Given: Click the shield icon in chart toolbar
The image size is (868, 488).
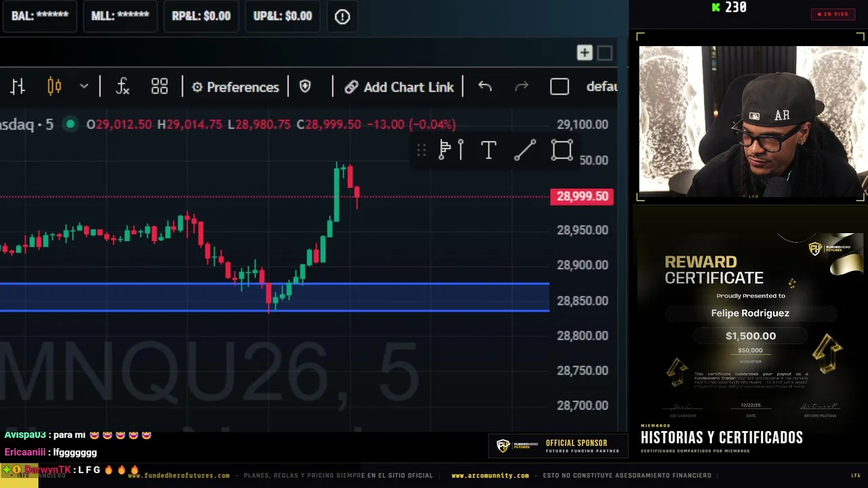Looking at the screenshot, I should (x=305, y=87).
